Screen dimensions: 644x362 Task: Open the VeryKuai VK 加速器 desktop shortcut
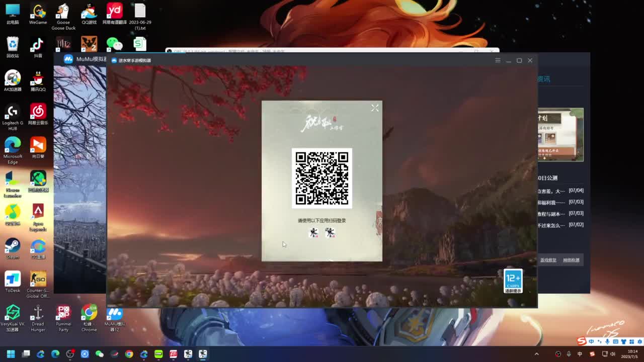coord(13,318)
